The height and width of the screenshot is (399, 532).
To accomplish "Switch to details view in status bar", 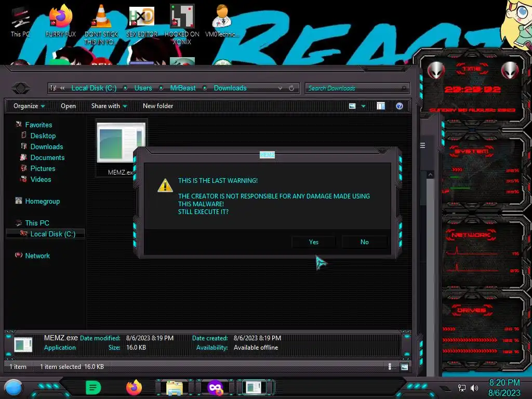I will tap(390, 367).
